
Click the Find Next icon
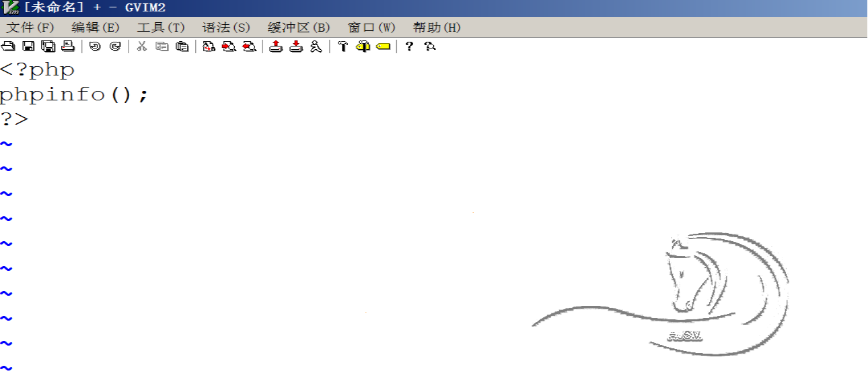(229, 46)
